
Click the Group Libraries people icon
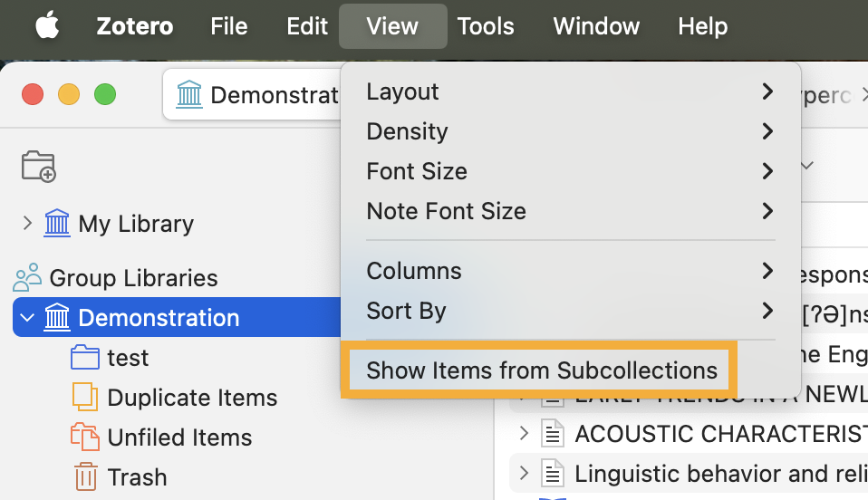(x=28, y=278)
